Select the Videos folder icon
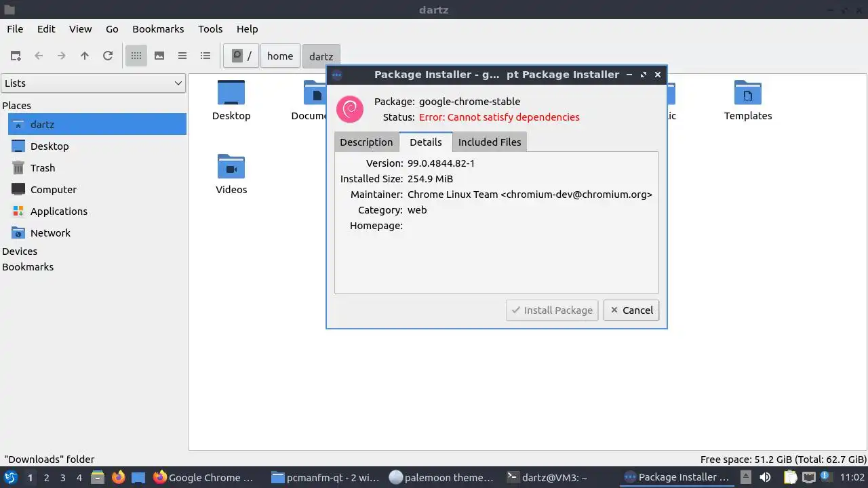Screen dimensions: 868x488 [x=231, y=174]
